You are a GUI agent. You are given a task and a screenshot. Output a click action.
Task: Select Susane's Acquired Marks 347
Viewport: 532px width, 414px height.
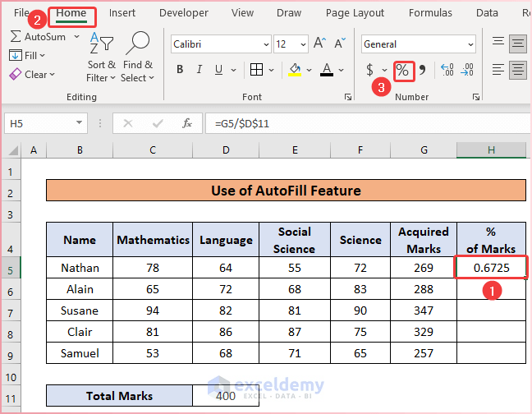(x=424, y=310)
